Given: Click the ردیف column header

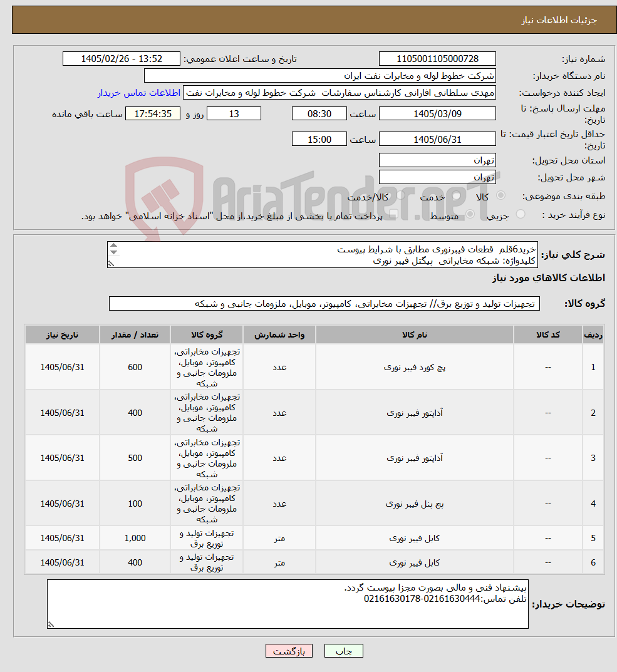Looking at the screenshot, I should (x=593, y=334).
